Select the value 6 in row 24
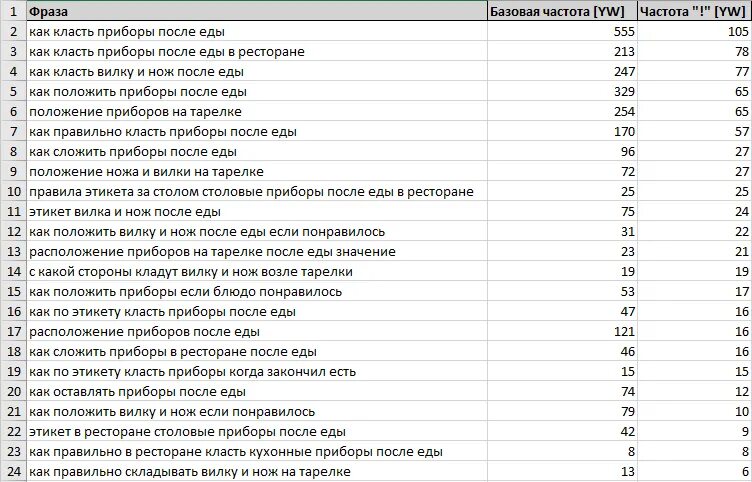The image size is (752, 482). coord(745,472)
